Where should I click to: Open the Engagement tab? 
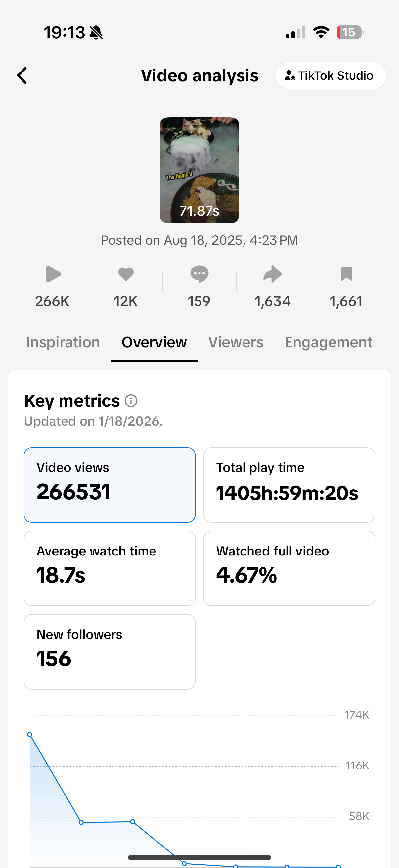[328, 342]
